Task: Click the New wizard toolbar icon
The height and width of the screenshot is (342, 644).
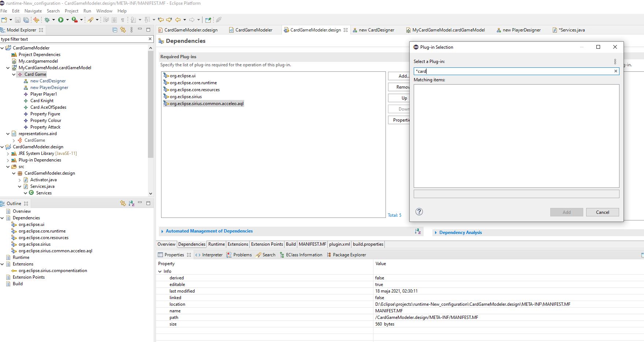Action: click(x=4, y=20)
